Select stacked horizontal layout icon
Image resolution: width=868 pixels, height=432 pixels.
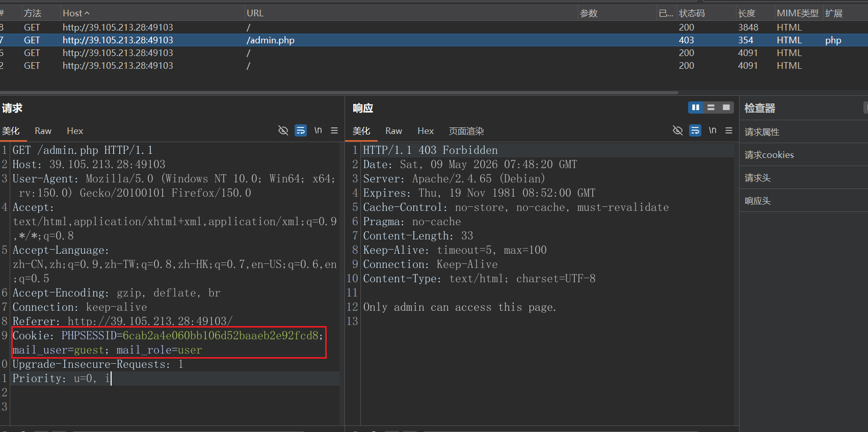[x=711, y=107]
